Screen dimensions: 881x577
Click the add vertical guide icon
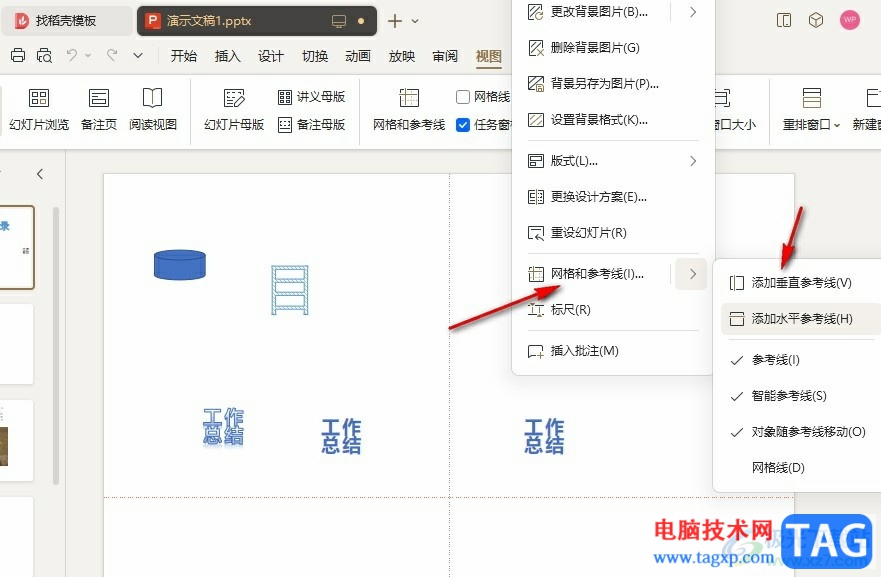pyautogui.click(x=737, y=283)
